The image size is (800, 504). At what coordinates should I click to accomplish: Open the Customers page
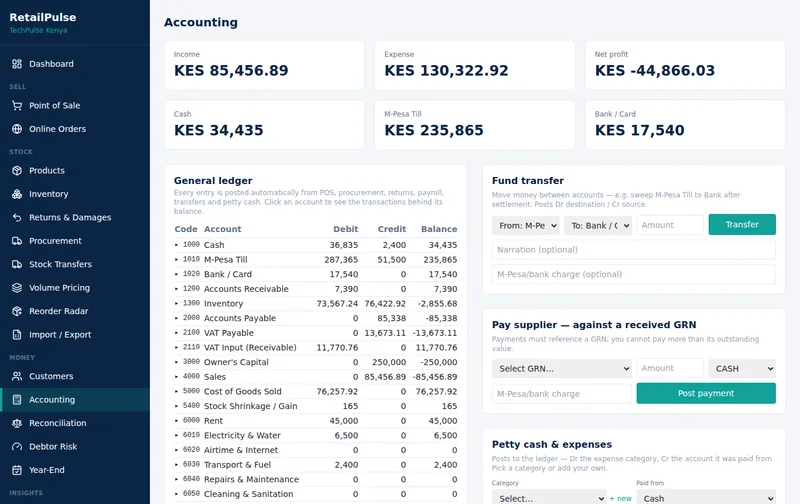75,376
